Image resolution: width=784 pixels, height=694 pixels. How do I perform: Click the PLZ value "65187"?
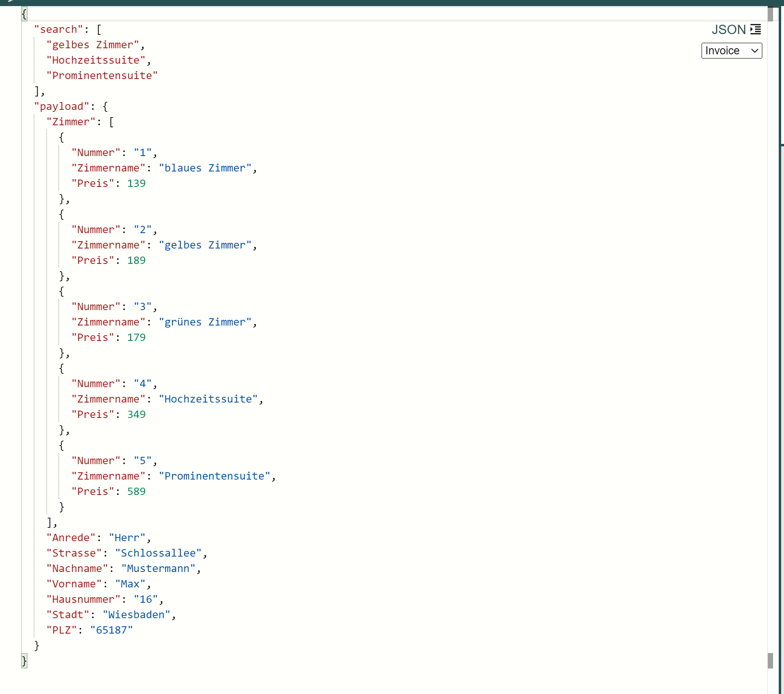coord(111,630)
